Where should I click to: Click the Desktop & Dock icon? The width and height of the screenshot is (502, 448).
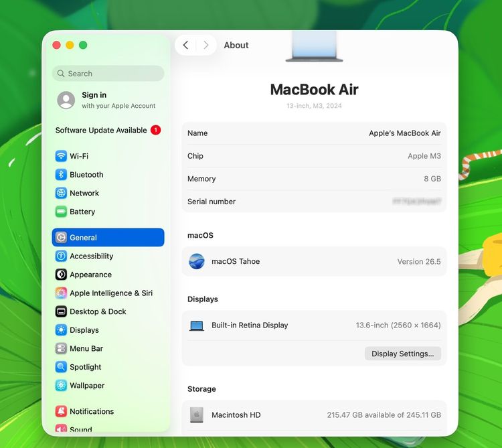point(61,311)
